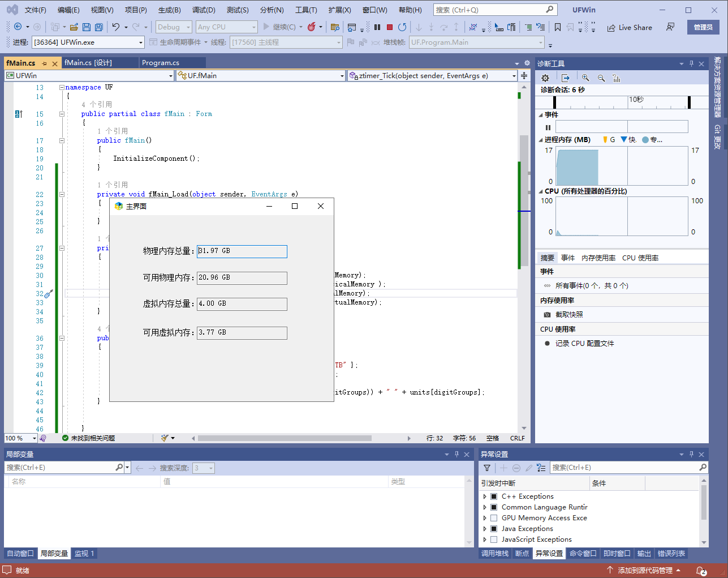Click the Navigate Backward arrow icon
728x578 pixels.
pyautogui.click(x=18, y=27)
